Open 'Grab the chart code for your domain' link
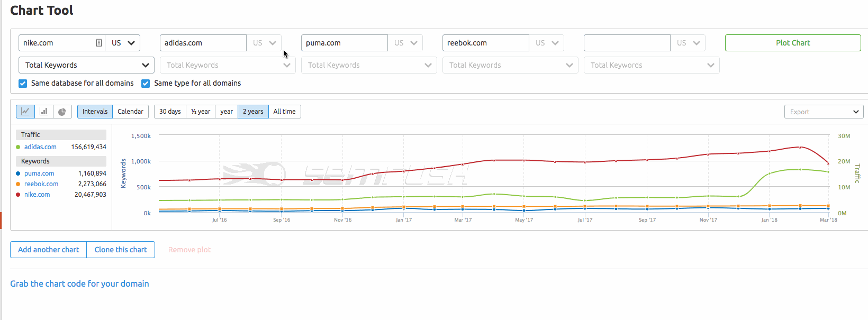 tap(79, 284)
